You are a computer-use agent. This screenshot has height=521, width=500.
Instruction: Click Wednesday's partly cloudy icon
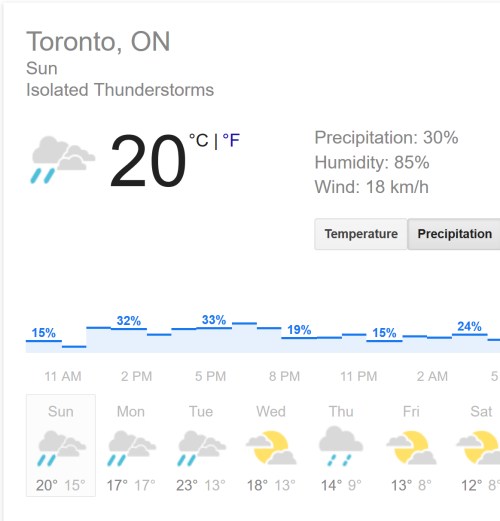click(271, 448)
